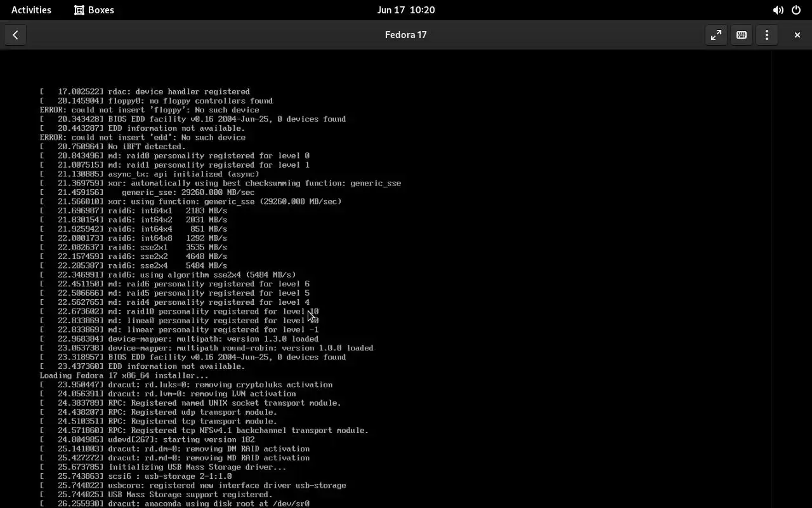This screenshot has width=812, height=508.
Task: Click 'raid6: sse2x1 3535 MB/s' line
Action: tap(133, 247)
